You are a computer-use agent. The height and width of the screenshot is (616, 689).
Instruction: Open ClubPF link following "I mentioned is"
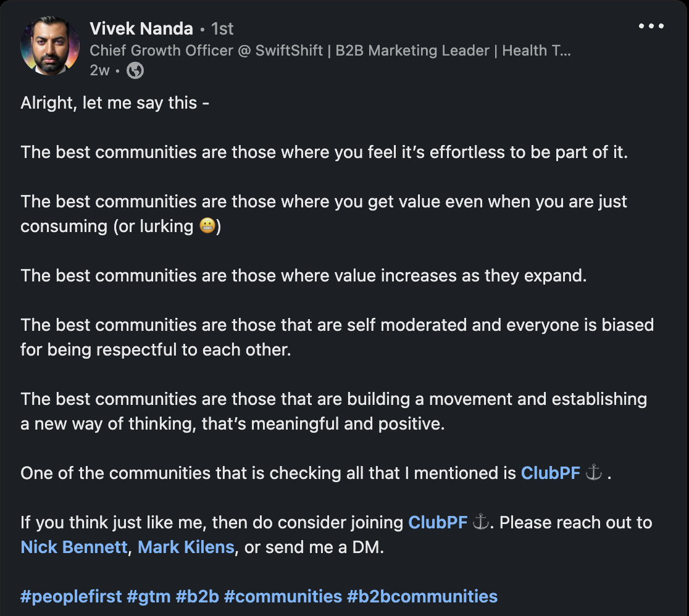click(551, 473)
